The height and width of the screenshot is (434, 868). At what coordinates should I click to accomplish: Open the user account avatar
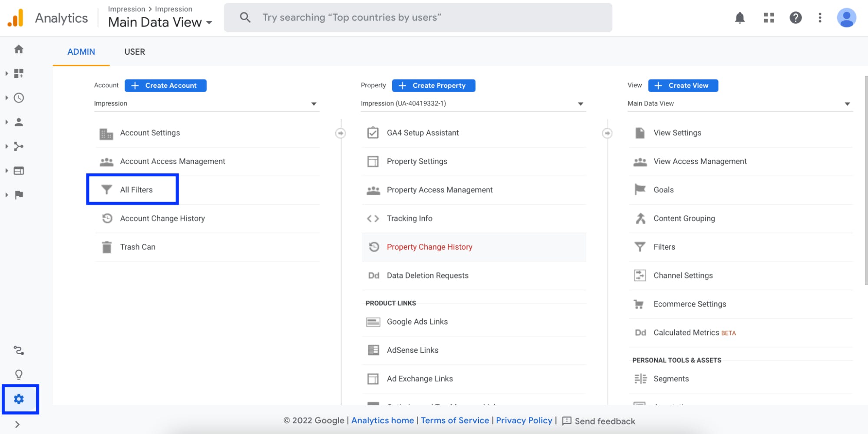pos(846,18)
